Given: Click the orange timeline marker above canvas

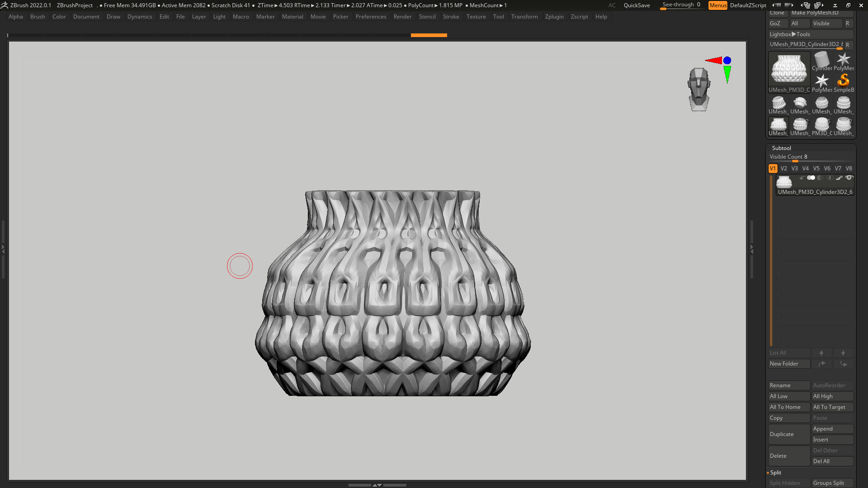Looking at the screenshot, I should (x=429, y=35).
